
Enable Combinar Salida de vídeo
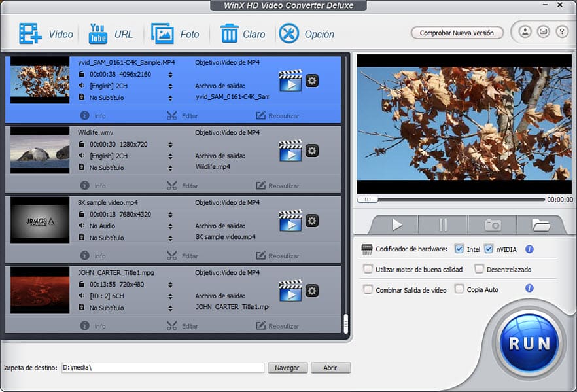point(368,289)
